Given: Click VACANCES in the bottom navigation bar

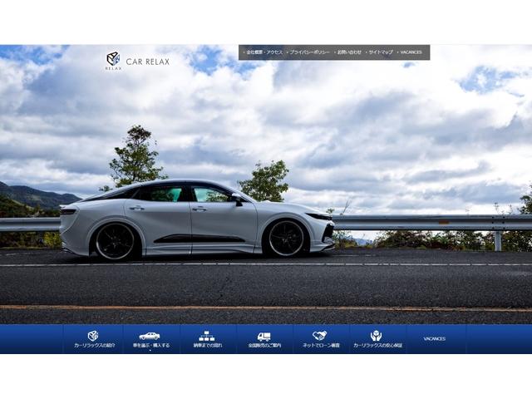Looking at the screenshot, I should tap(434, 339).
